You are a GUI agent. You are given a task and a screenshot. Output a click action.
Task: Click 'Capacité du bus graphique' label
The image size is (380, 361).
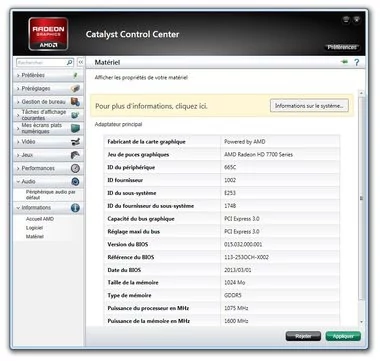pos(141,219)
